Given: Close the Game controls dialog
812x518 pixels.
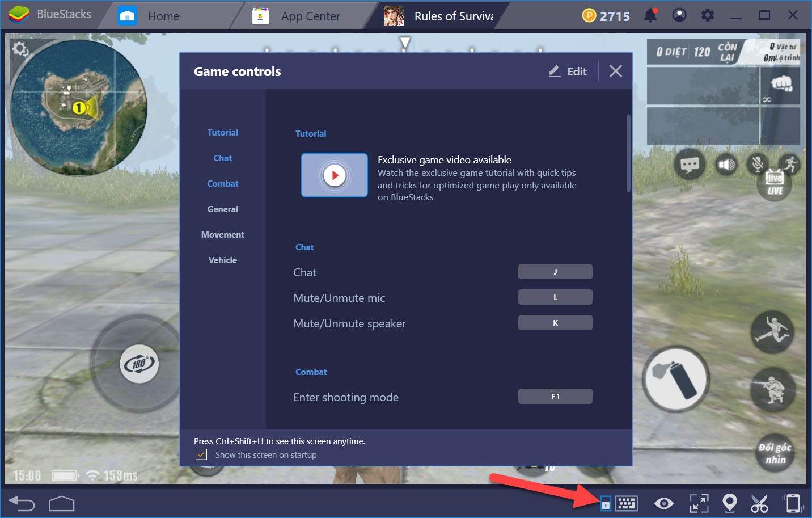Looking at the screenshot, I should click(616, 71).
